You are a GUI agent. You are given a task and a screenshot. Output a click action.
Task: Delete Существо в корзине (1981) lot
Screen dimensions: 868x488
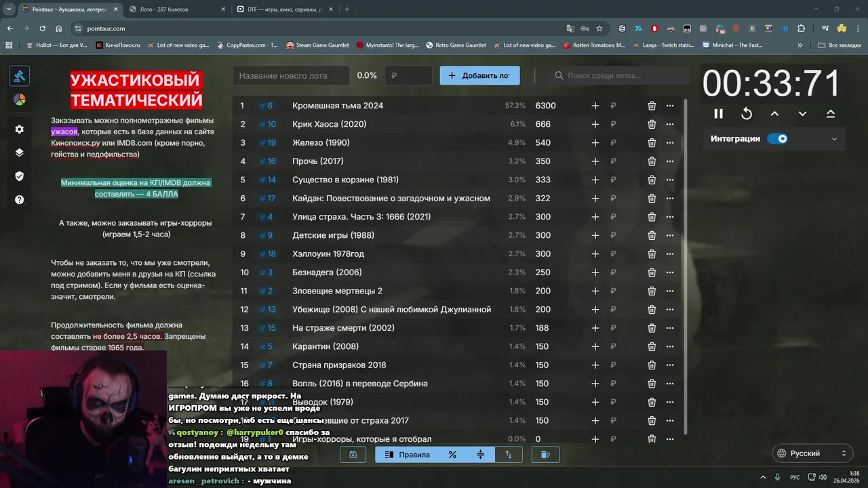point(652,180)
